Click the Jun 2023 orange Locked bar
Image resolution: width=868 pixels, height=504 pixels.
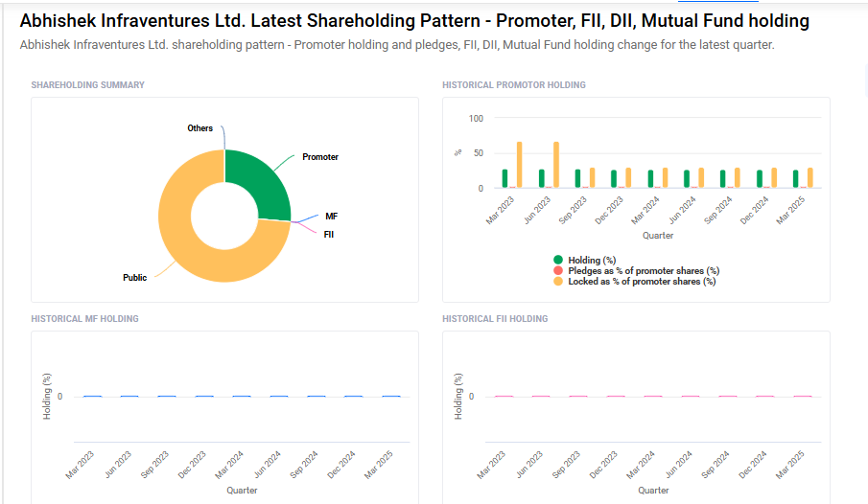pos(555,165)
